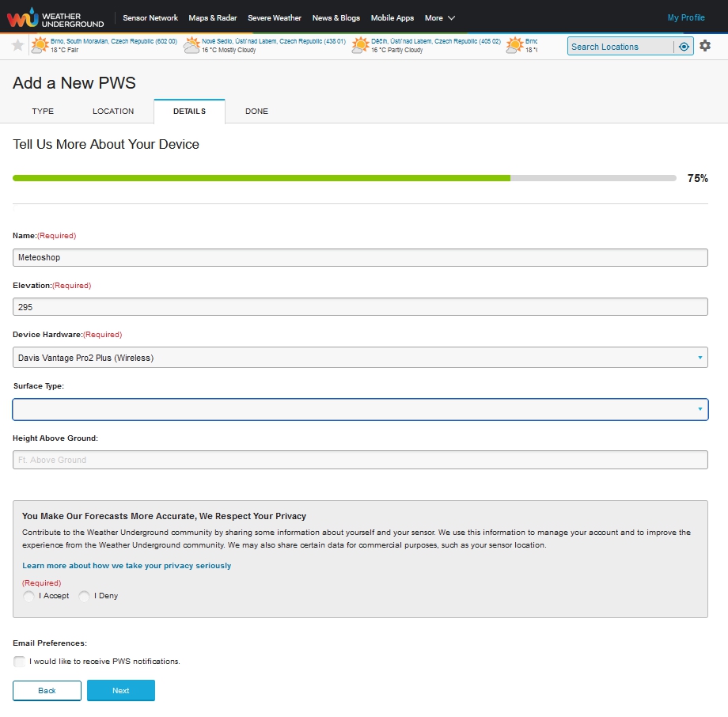This screenshot has height=717, width=728.
Task: Click the favorites star icon
Action: tap(18, 46)
